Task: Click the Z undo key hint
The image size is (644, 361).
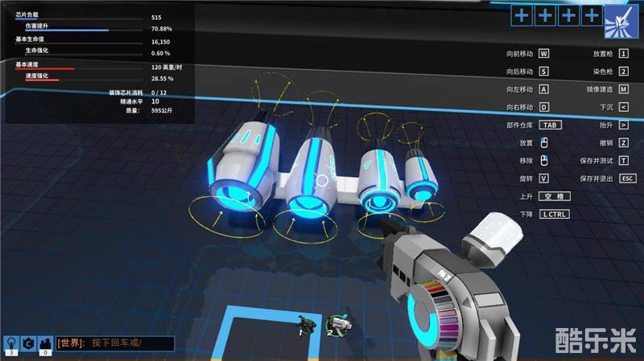Action: tap(623, 143)
